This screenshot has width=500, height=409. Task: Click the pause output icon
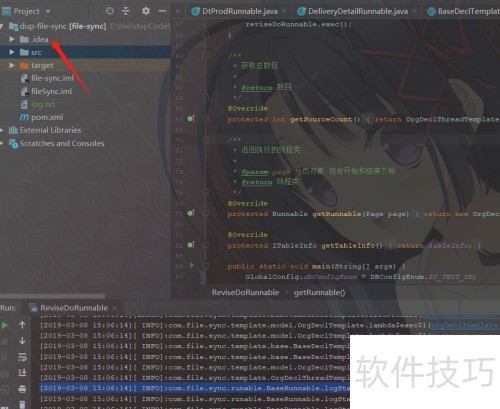5,357
